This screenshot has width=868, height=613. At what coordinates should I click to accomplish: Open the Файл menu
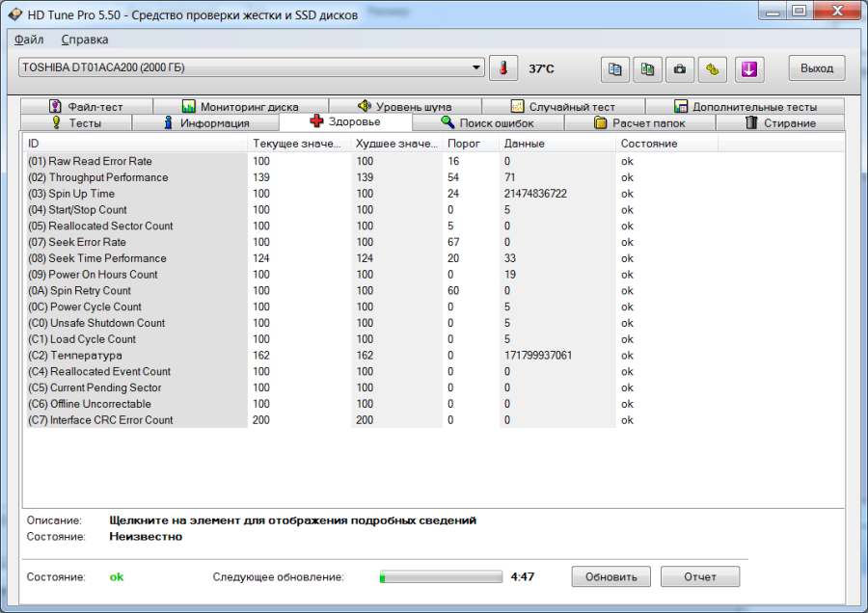pyautogui.click(x=29, y=40)
